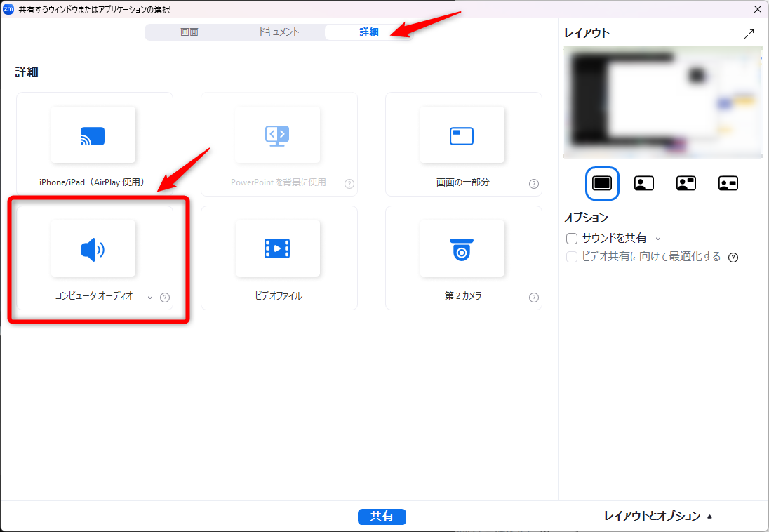The height and width of the screenshot is (532, 769).
Task: Switch to the Document tab
Action: [x=280, y=32]
